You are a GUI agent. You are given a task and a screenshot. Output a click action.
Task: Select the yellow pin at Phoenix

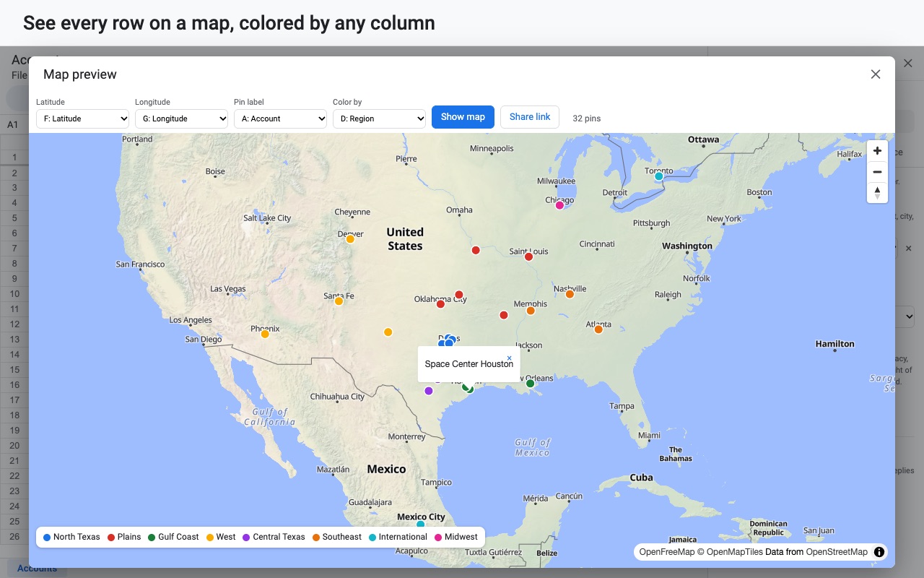tap(265, 334)
